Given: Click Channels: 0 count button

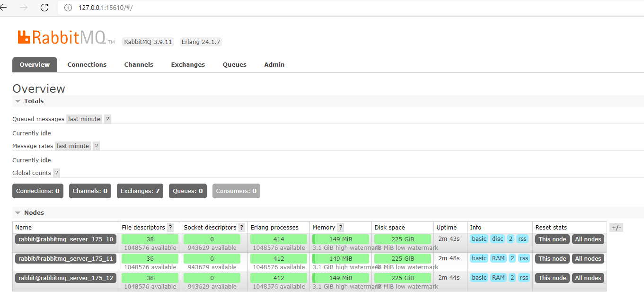Looking at the screenshot, I should click(x=90, y=191).
